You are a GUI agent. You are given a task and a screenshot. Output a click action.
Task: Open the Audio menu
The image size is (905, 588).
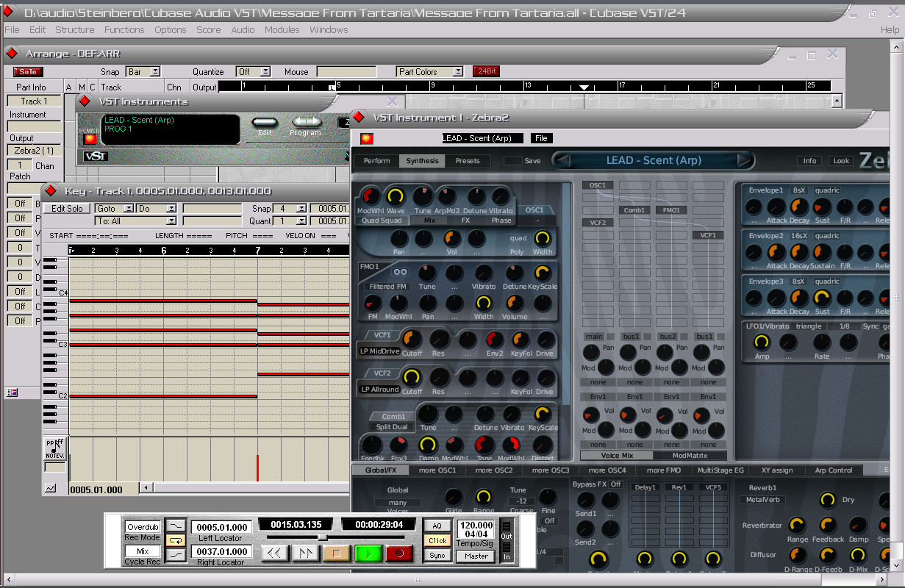243,29
